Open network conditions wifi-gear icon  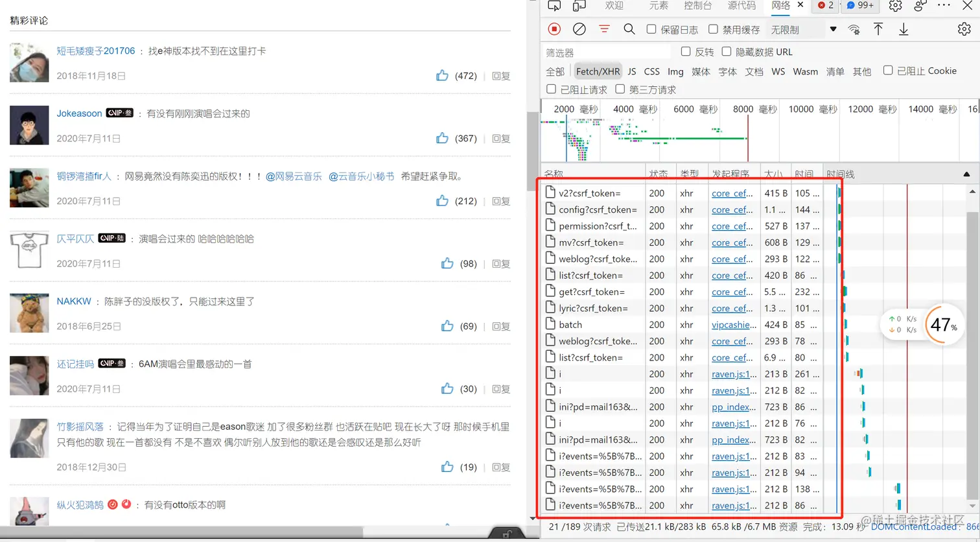point(854,29)
